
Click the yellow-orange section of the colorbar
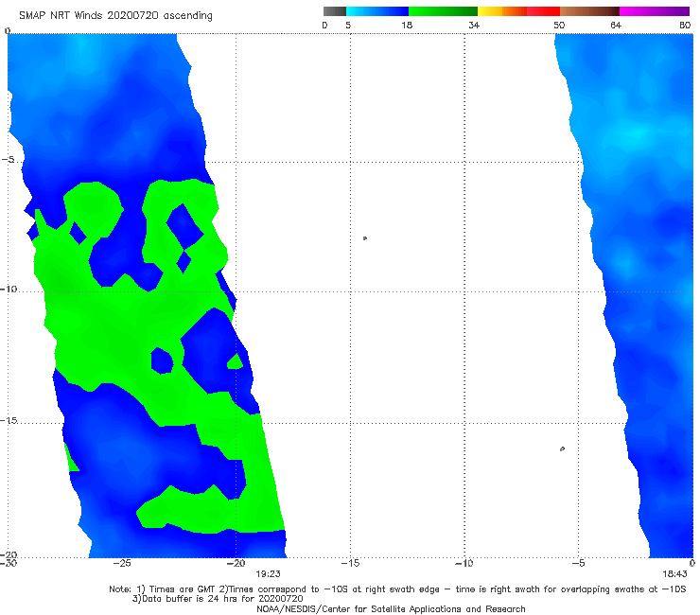(x=502, y=11)
